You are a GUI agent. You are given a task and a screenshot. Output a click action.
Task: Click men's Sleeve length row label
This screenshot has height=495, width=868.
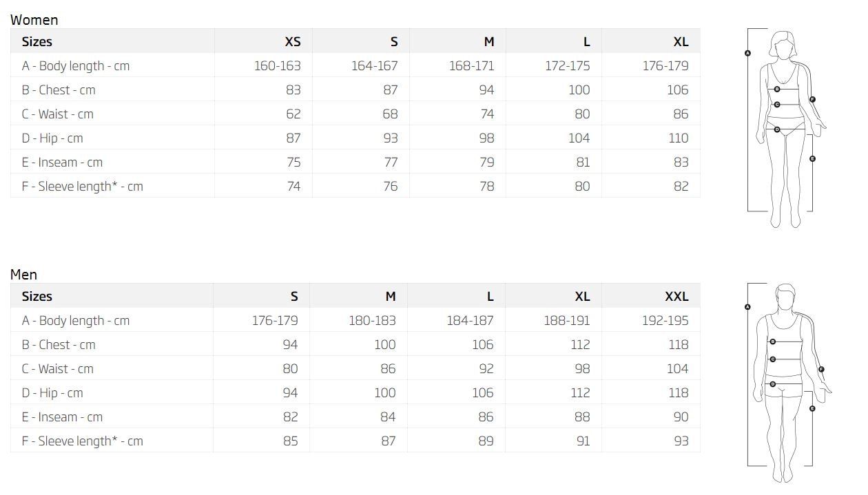click(x=83, y=441)
